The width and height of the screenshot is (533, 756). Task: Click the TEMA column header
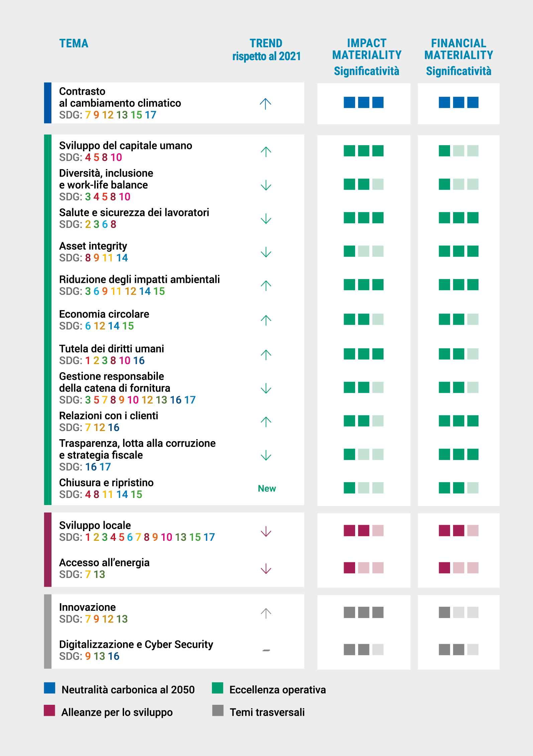74,44
